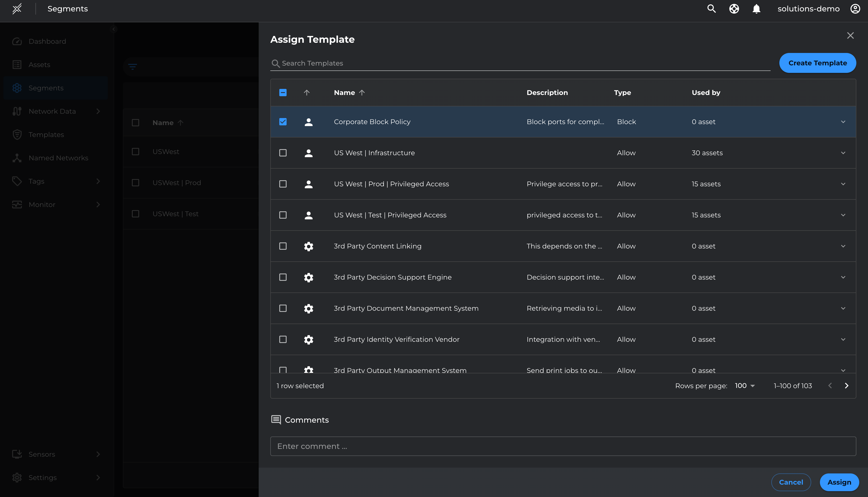Image resolution: width=868 pixels, height=497 pixels.
Task: Open Rows per page dropdown
Action: point(745,386)
